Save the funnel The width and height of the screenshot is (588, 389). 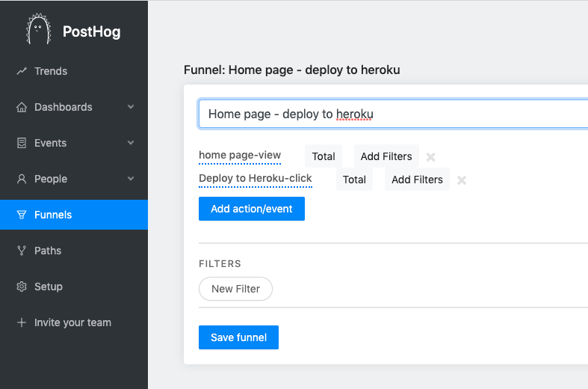click(238, 337)
